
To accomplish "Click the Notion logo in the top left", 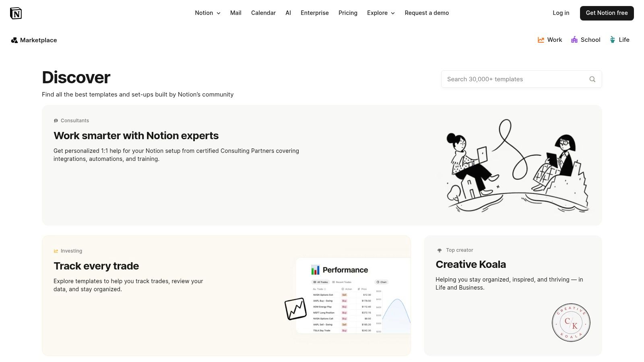I will pyautogui.click(x=16, y=13).
